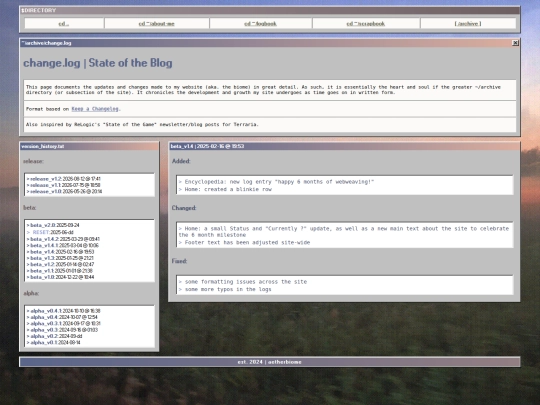
Task: Open the 'cd ~/scrapbook' nav item
Action: click(x=366, y=23)
